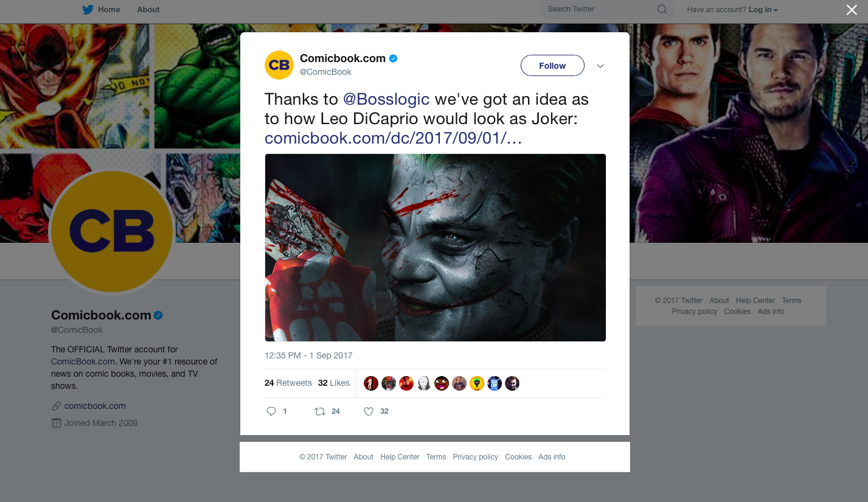Screen dimensions: 868x502
Task: Click the first liker avatar in the row
Action: click(x=371, y=383)
